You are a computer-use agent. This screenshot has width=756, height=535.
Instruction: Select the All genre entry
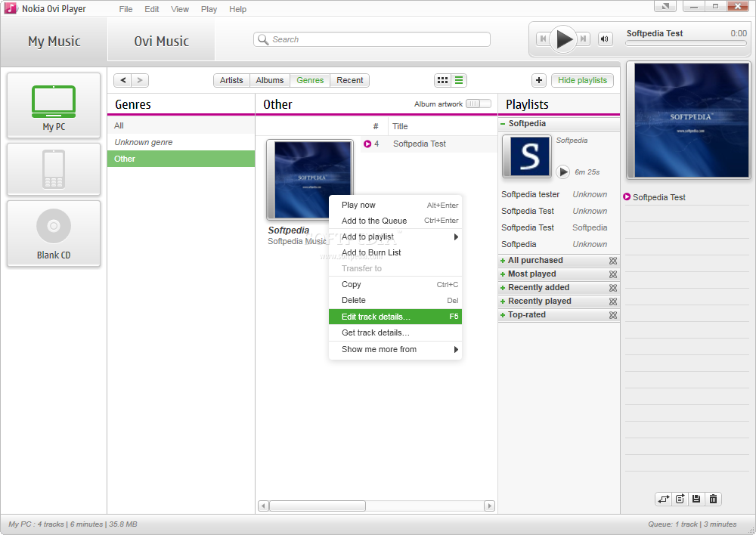tap(181, 125)
